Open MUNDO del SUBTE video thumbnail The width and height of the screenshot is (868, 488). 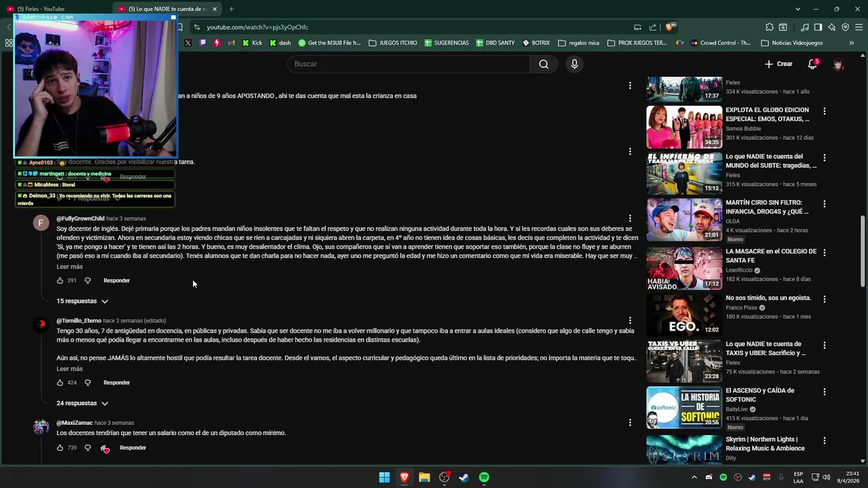pos(684,174)
